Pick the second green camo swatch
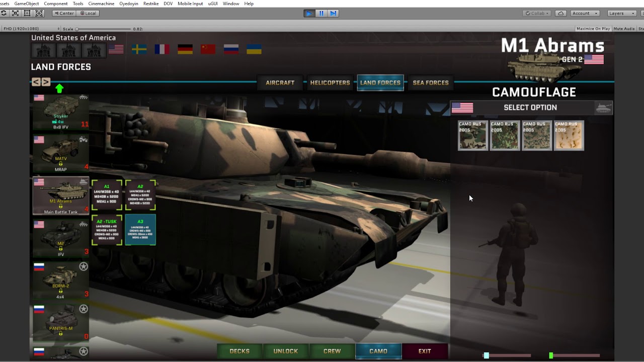Viewport: 644px width, 362px height. tap(505, 135)
